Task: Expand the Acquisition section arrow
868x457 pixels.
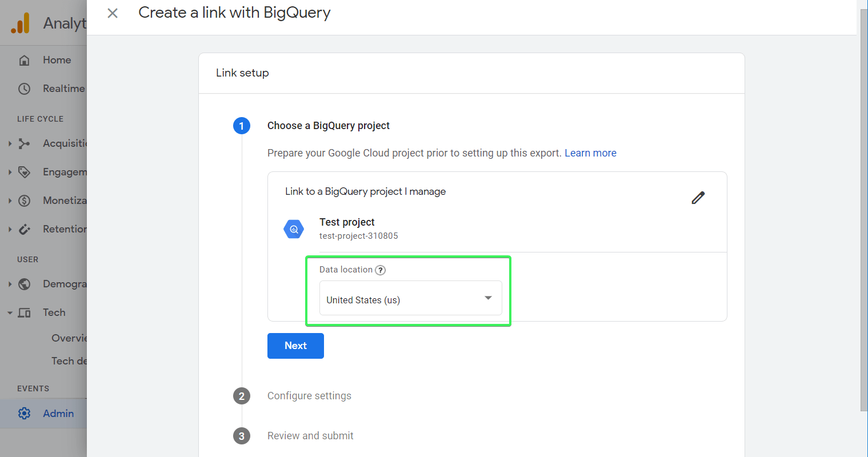Action: pyautogui.click(x=10, y=143)
